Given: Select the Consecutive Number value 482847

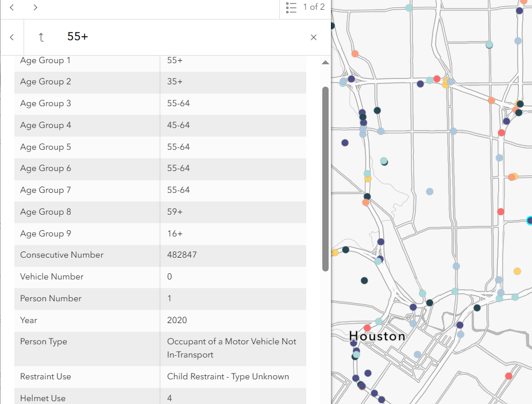Looking at the screenshot, I should pyautogui.click(x=182, y=255).
